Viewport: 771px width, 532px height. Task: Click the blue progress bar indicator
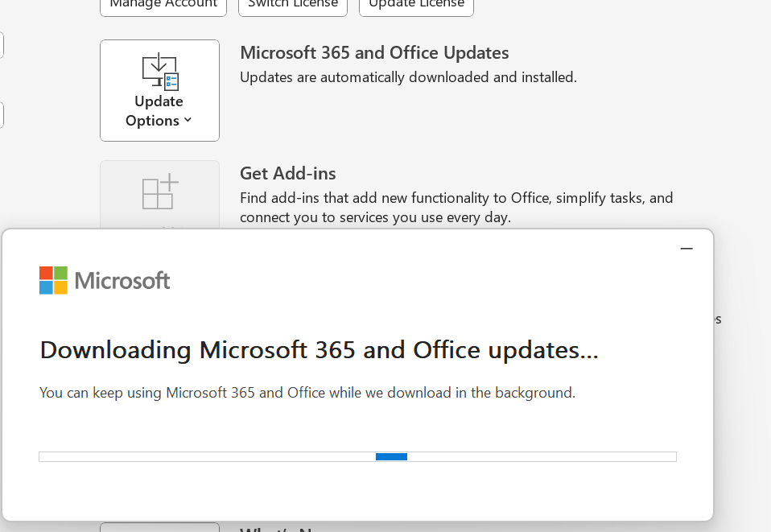coord(391,457)
